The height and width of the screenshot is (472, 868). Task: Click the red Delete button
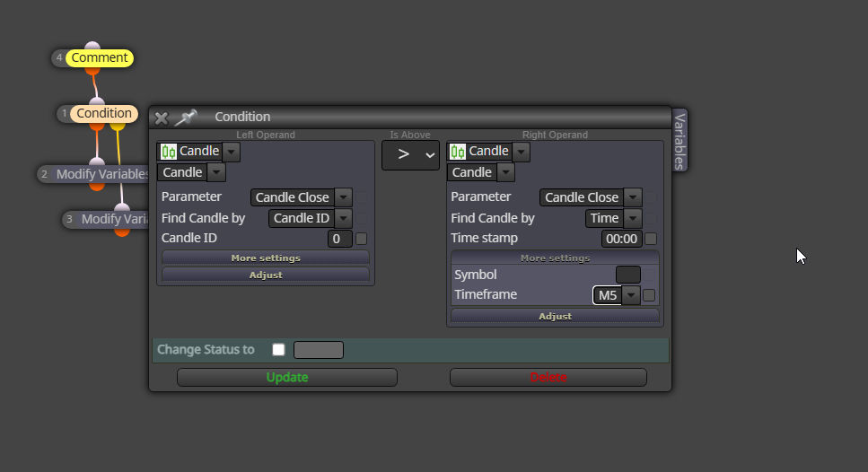548,378
